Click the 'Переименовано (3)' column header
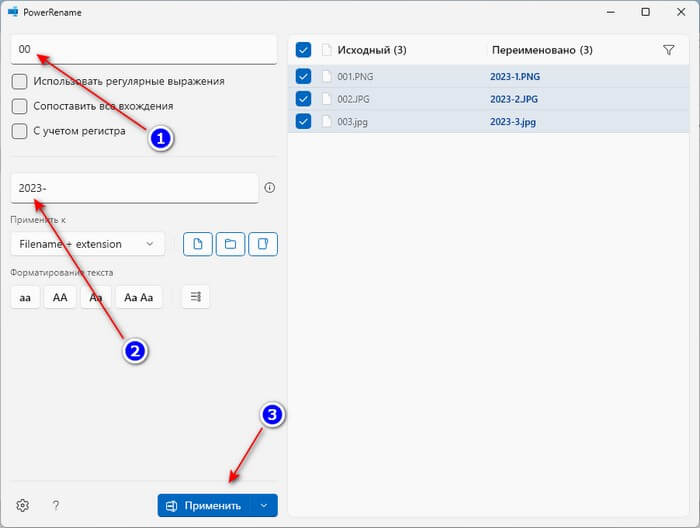Viewport: 700px width, 528px height. coord(541,50)
